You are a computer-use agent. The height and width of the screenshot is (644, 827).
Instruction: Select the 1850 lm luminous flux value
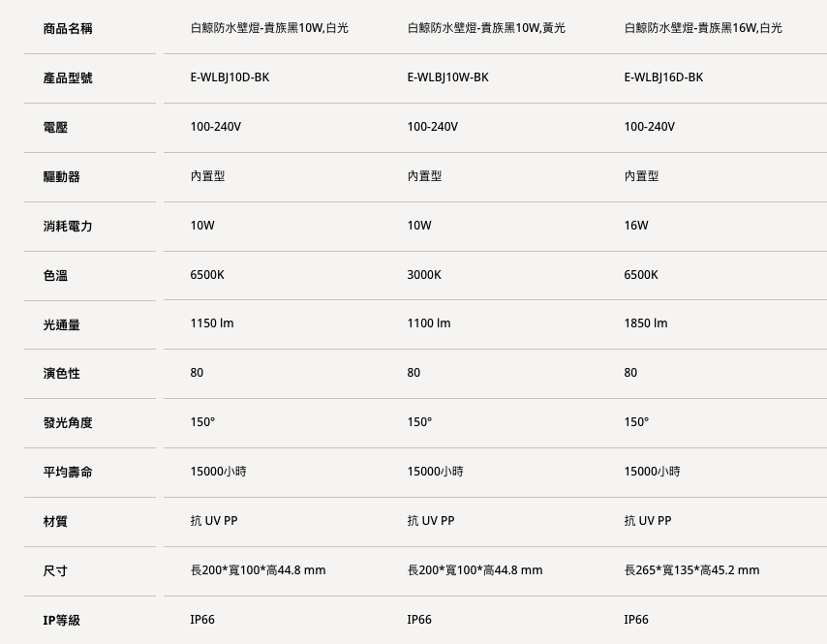[646, 323]
